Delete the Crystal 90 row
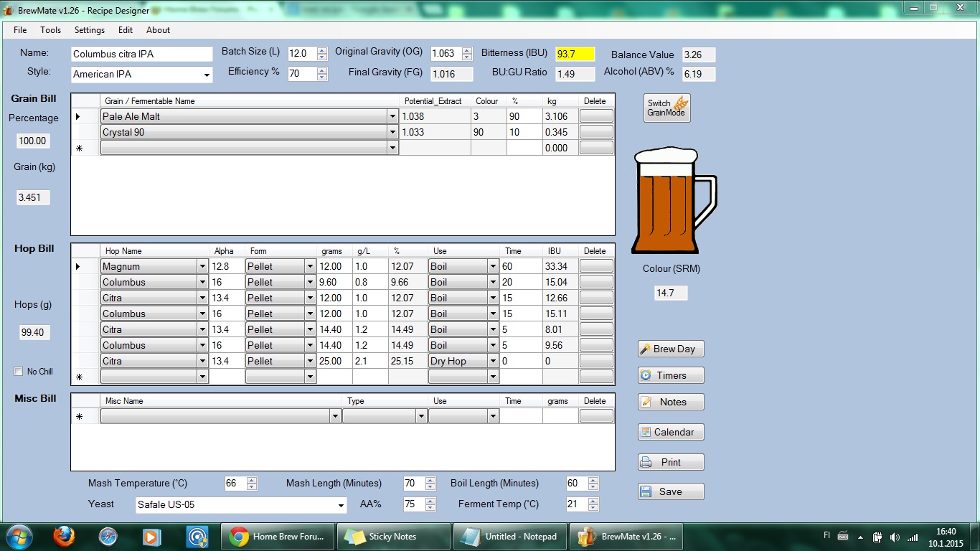The width and height of the screenshot is (980, 551). [x=596, y=132]
